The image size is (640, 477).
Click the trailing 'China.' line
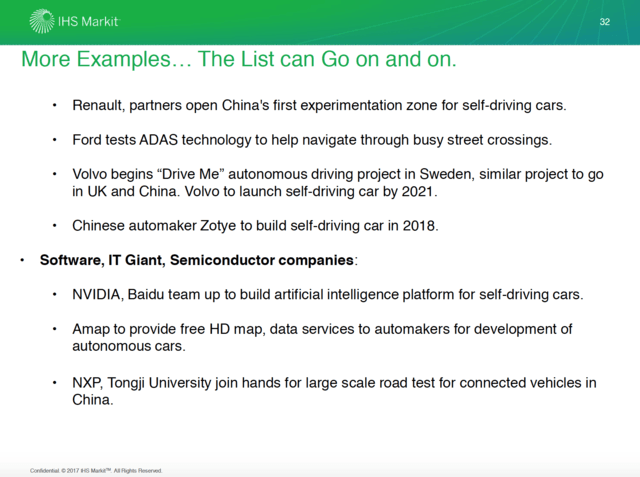click(x=93, y=399)
